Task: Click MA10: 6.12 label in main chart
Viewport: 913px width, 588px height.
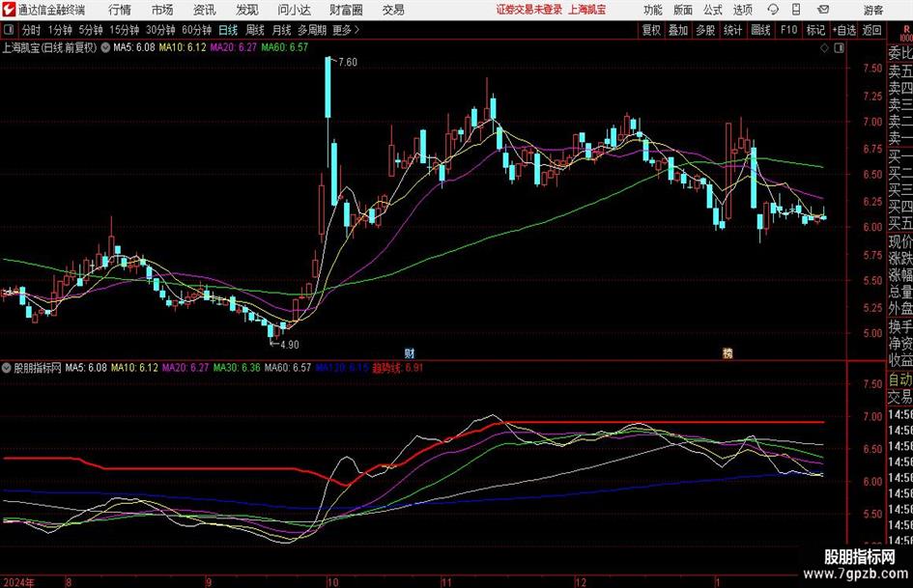Action: [x=183, y=47]
